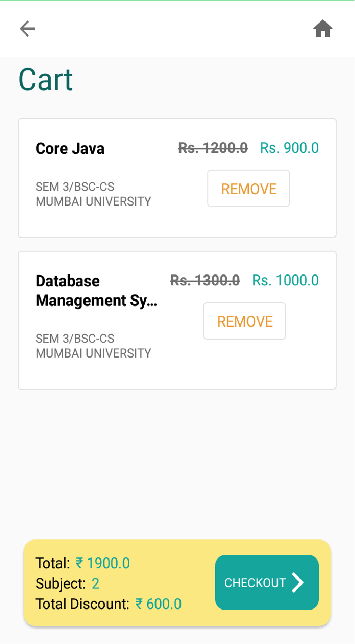Screen dimensions: 355x644
Task: Remove Database Management System from cart
Action: tap(245, 321)
